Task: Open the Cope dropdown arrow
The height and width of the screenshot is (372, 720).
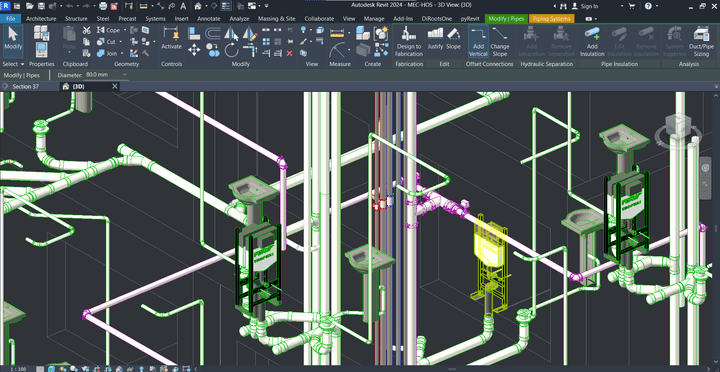Action: tap(125, 30)
